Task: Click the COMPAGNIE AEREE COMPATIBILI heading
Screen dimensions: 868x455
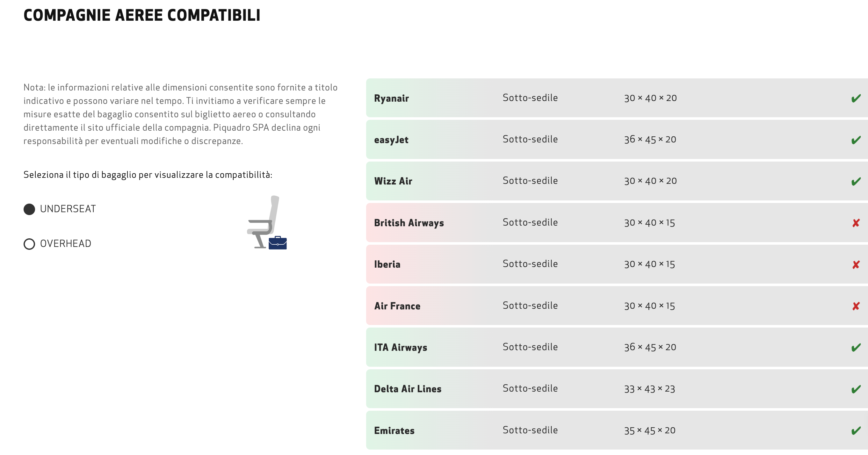Action: pos(142,15)
